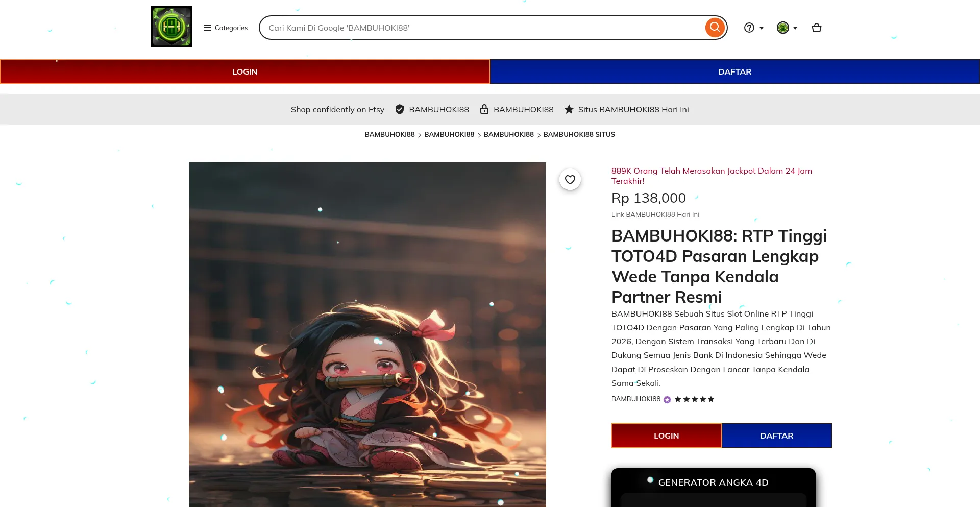Open the third BAMBUHOKI88 breadcrumb link
Image resolution: width=980 pixels, height=507 pixels.
point(509,134)
